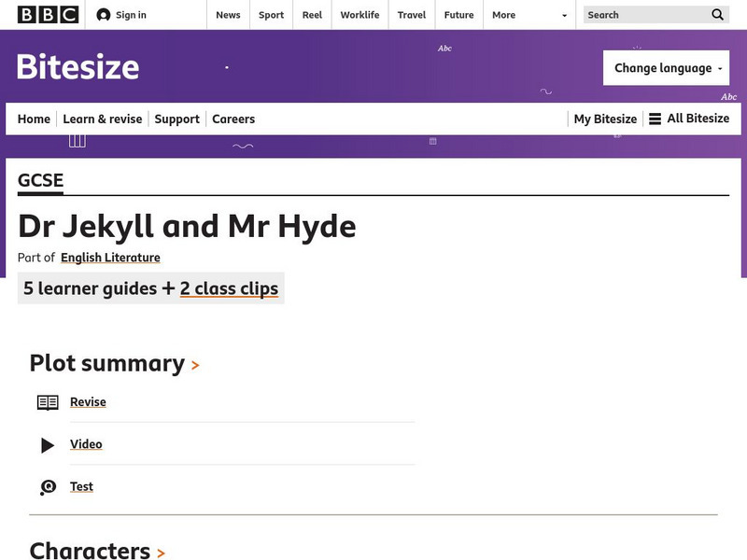Open the English Literature link
This screenshot has width=747, height=560.
110,258
